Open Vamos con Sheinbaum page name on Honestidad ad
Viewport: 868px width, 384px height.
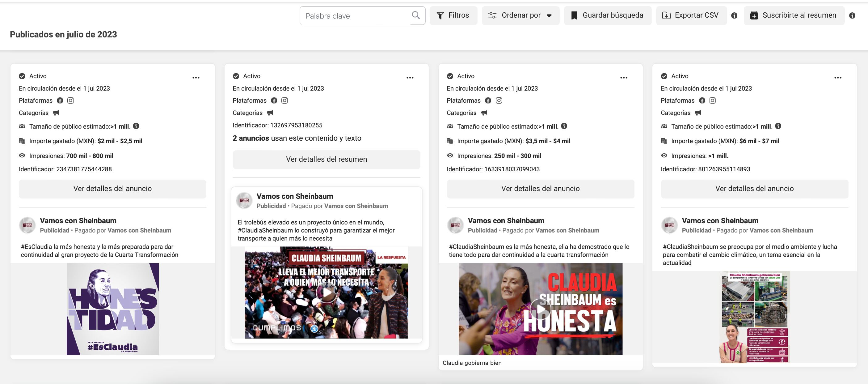tap(78, 221)
